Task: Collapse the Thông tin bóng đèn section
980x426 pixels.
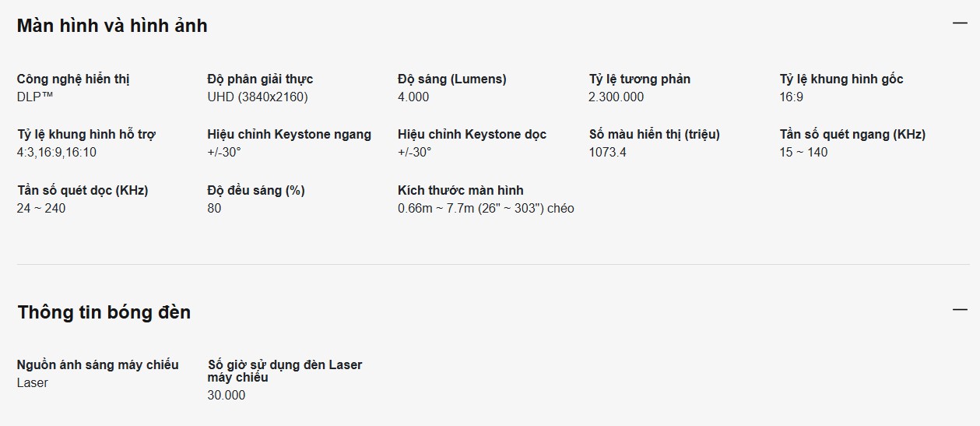Action: (x=960, y=310)
